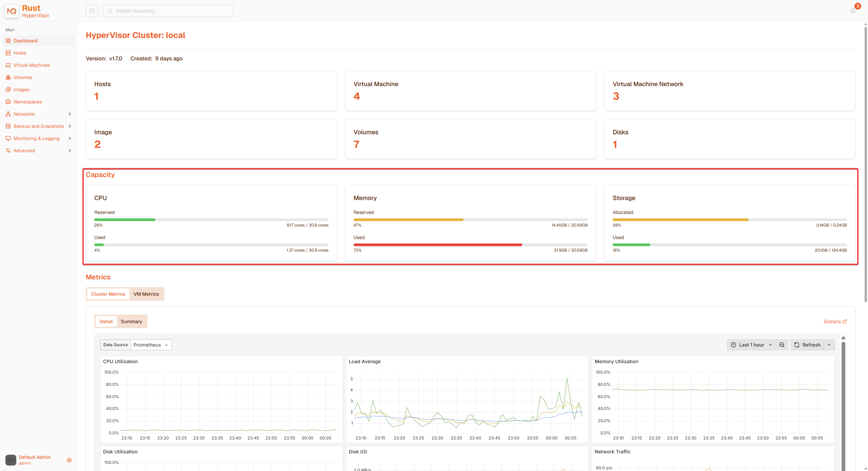868x471 pixels.
Task: Expand the Advanced submenu chevron
Action: click(70, 151)
